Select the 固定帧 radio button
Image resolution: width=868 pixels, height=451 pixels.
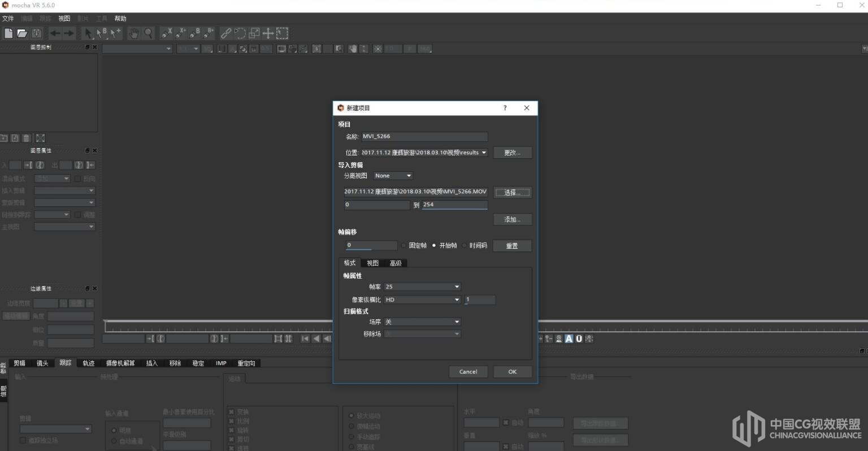pyautogui.click(x=404, y=245)
